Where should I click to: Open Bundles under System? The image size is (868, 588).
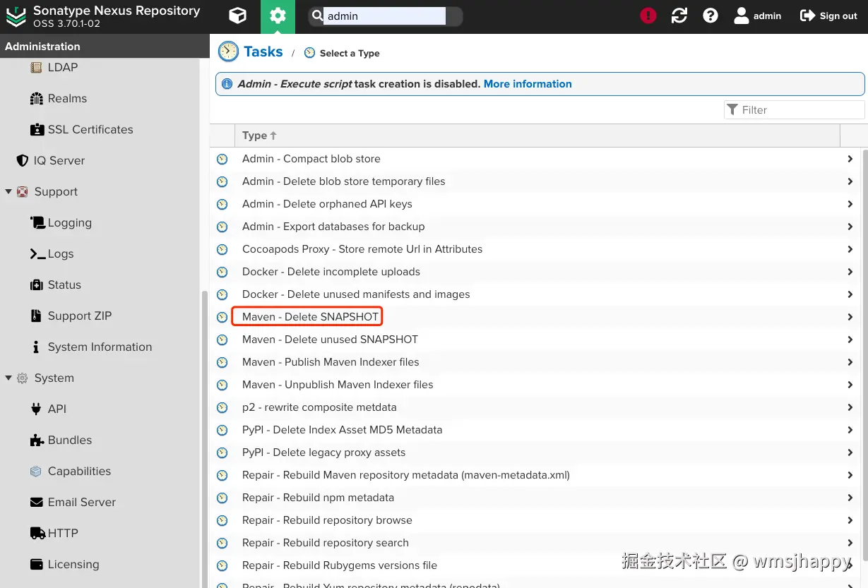(x=69, y=440)
